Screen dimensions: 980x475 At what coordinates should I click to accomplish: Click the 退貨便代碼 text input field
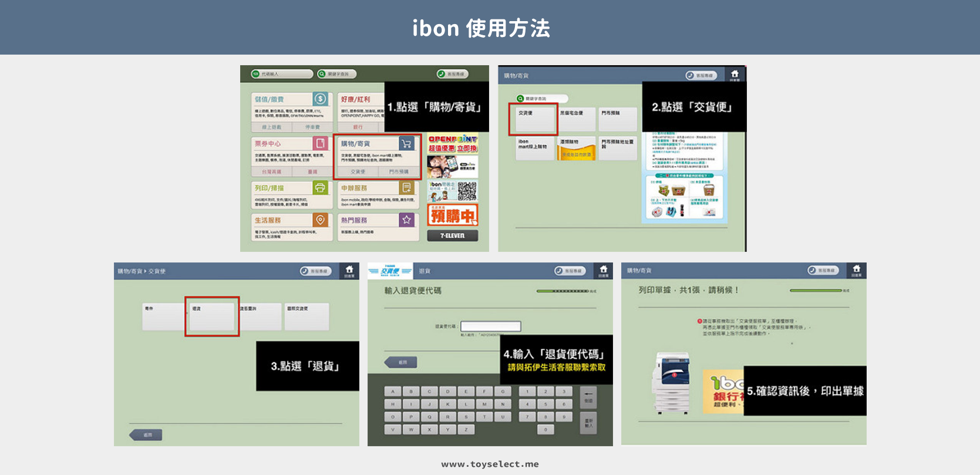tap(491, 326)
